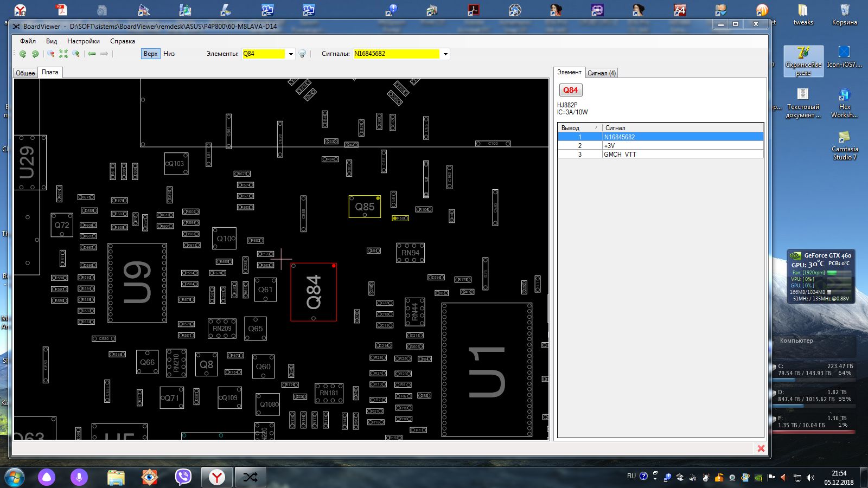Open the Элементы dropdown arrow
The image size is (868, 488).
[291, 54]
